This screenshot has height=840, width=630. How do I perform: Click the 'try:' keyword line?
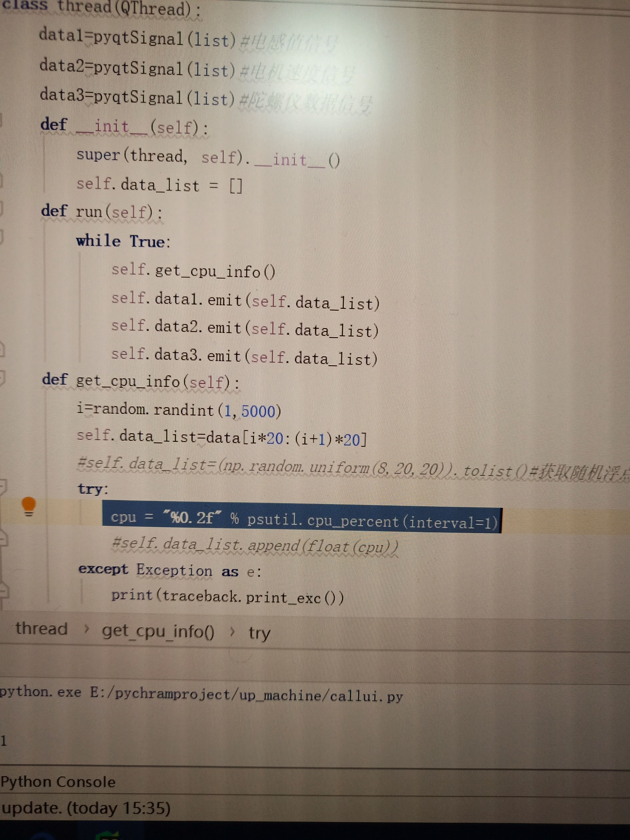pyautogui.click(x=93, y=489)
